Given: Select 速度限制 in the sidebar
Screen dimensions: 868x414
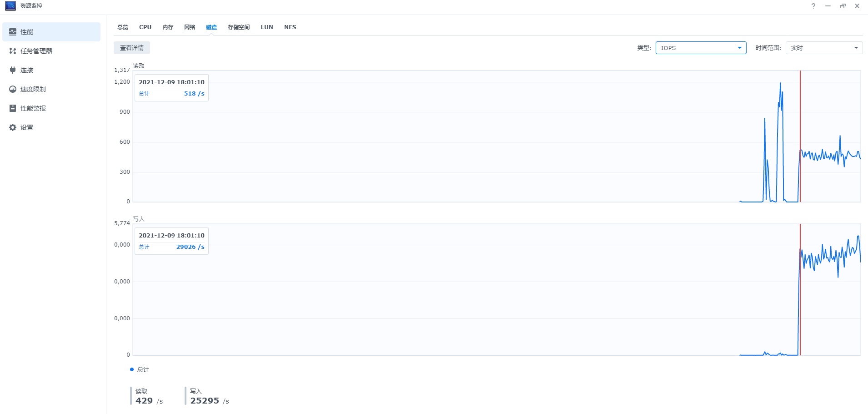Looking at the screenshot, I should [51, 89].
